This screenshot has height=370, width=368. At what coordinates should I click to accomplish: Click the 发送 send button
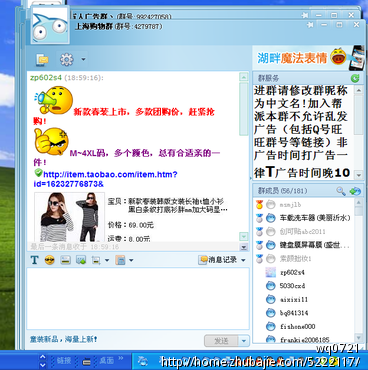[x=221, y=341]
